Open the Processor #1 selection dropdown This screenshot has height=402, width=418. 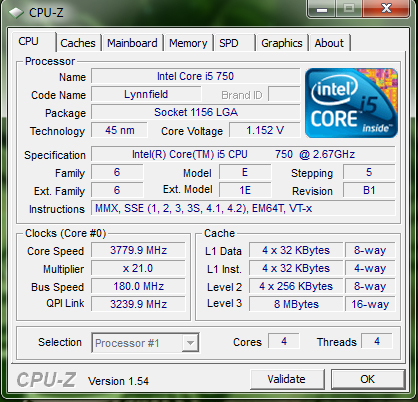pos(145,343)
